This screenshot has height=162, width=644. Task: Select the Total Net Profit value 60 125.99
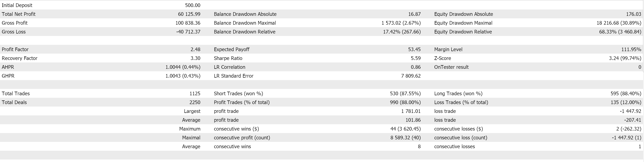[x=189, y=14]
